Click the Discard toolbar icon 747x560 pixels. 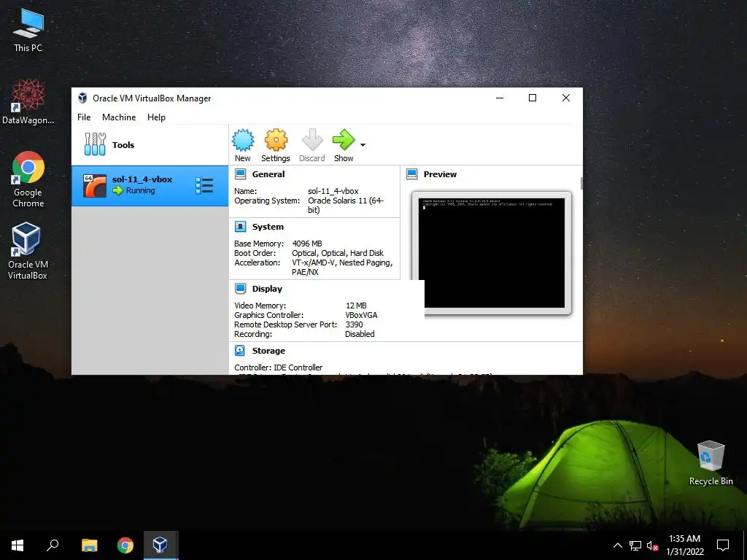coord(312,140)
